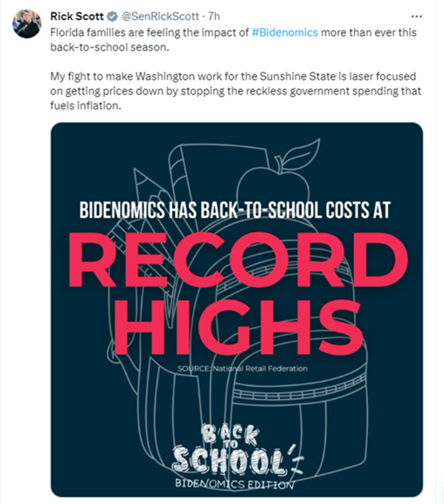Open the three-dot more options menu

tap(416, 17)
